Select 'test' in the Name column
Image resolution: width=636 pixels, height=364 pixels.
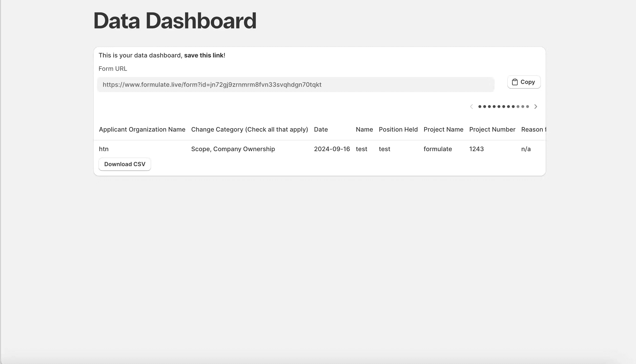tap(361, 149)
